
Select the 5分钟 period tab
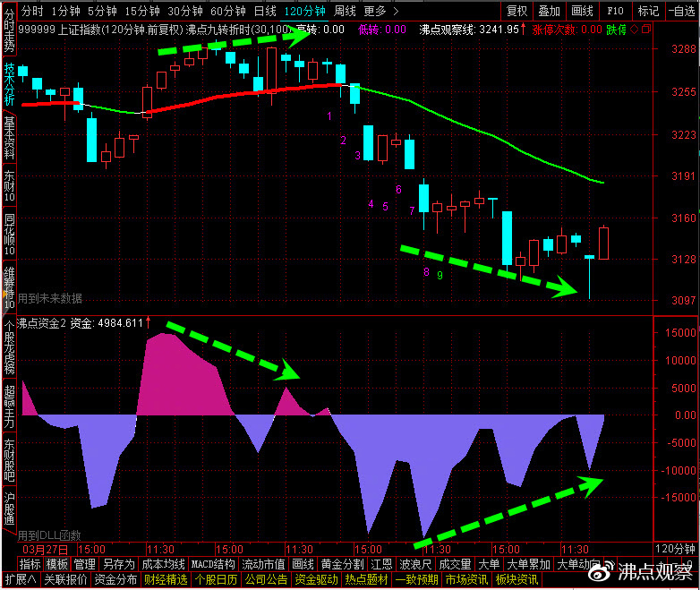pos(102,11)
